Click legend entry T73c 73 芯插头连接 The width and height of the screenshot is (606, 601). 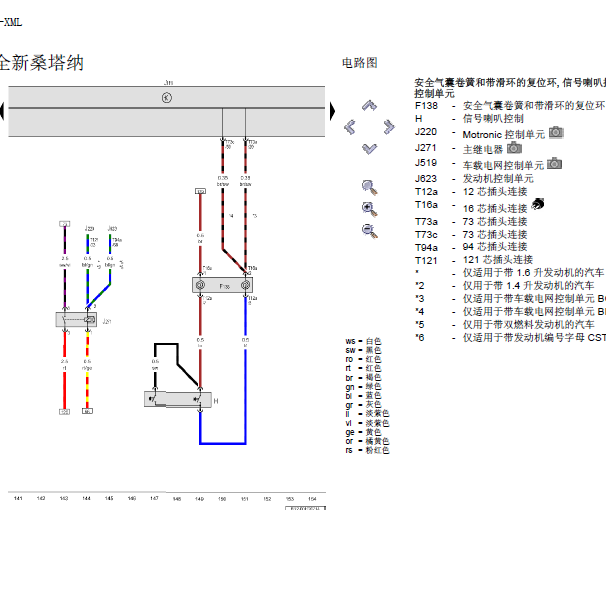[471, 235]
